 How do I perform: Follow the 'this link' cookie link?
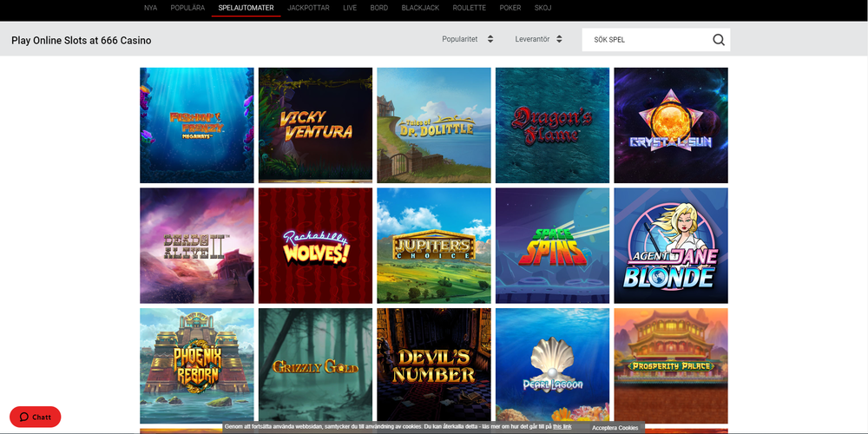(x=562, y=427)
